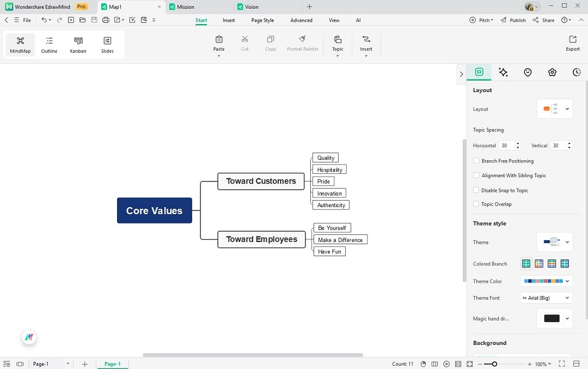
Task: Expand the Paste options arrow
Action: [219, 56]
